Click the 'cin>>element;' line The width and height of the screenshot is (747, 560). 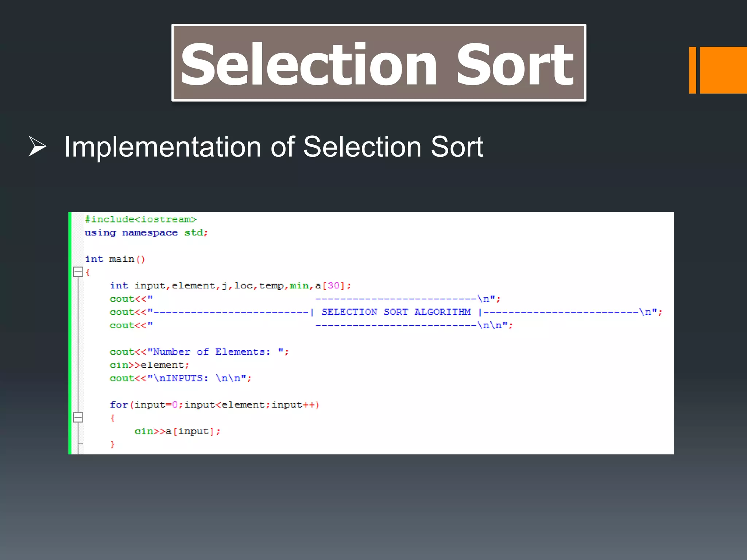tap(150, 365)
